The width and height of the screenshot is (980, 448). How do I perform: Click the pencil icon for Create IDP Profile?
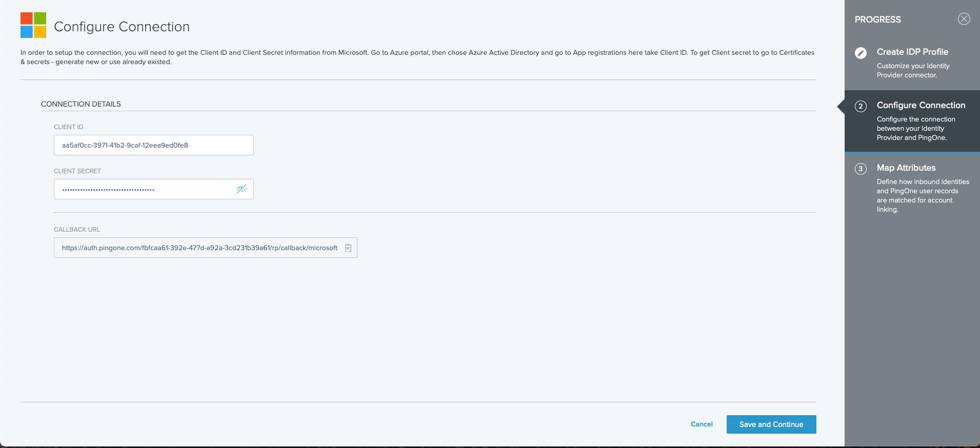[x=861, y=53]
